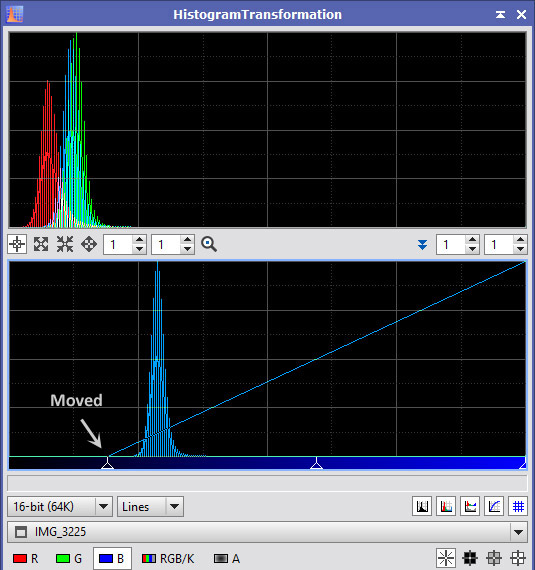The height and width of the screenshot is (570, 535).
Task: Click the reset starburst icon
Action: 446,558
